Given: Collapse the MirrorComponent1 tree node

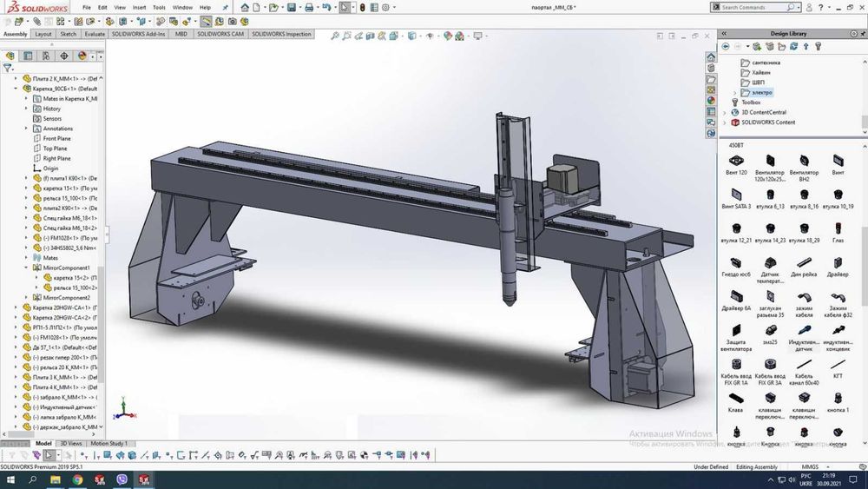Looking at the screenshot, I should pos(24,268).
